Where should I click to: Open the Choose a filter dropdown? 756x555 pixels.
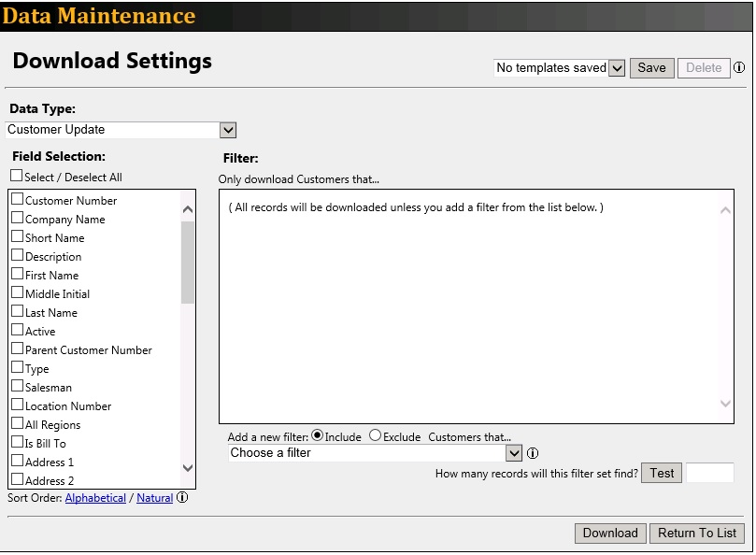coord(512,453)
